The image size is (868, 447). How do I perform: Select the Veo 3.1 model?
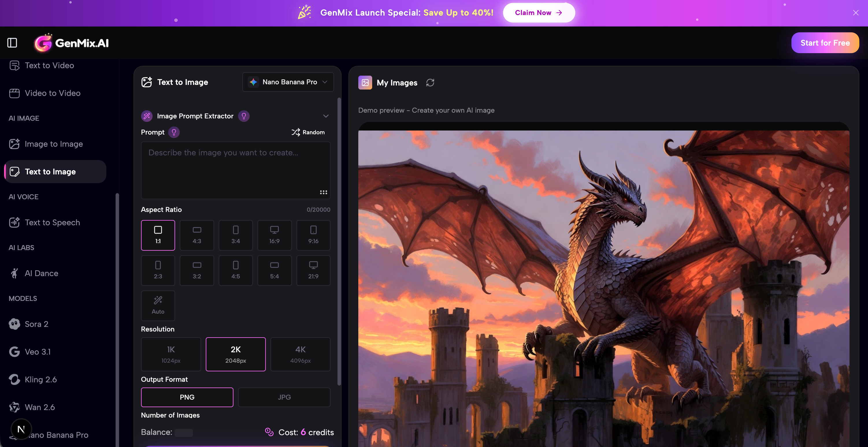click(38, 352)
